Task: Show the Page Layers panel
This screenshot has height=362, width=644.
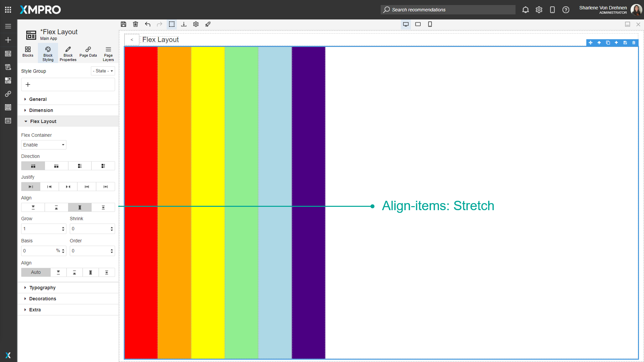Action: (x=108, y=53)
